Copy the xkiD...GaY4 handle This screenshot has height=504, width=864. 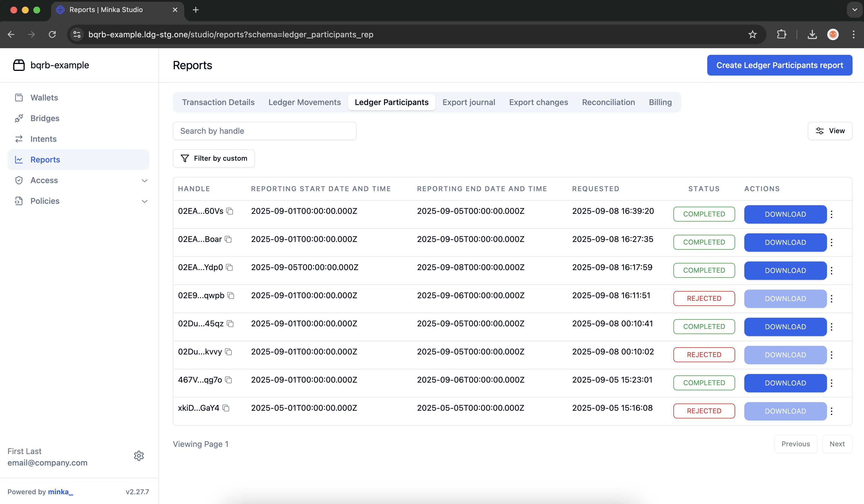point(226,408)
